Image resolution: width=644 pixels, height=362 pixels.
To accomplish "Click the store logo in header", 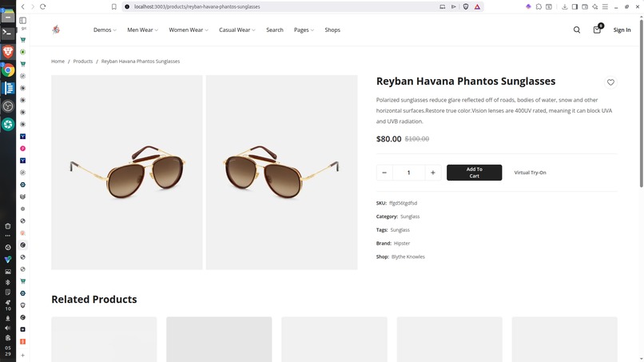I will (56, 30).
